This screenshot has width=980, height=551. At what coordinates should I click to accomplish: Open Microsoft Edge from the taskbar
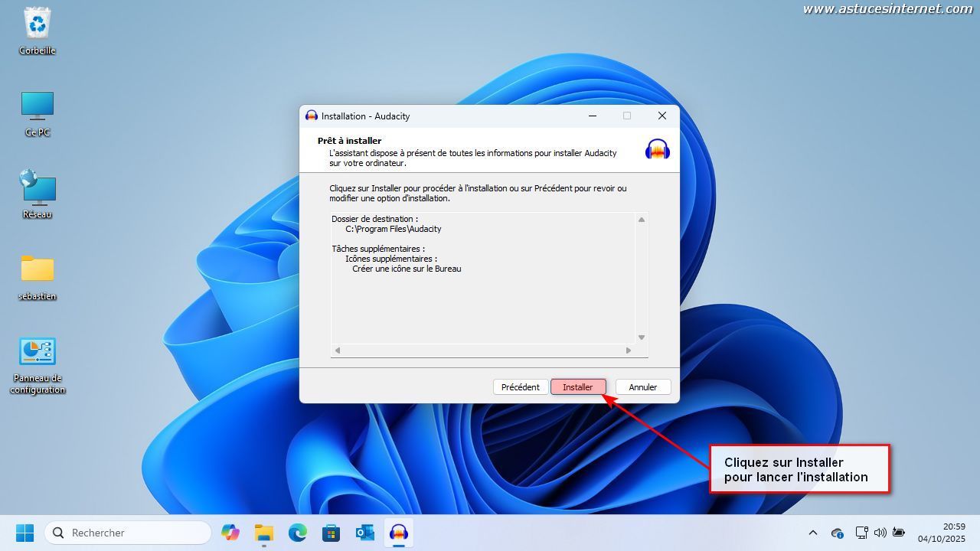(297, 533)
